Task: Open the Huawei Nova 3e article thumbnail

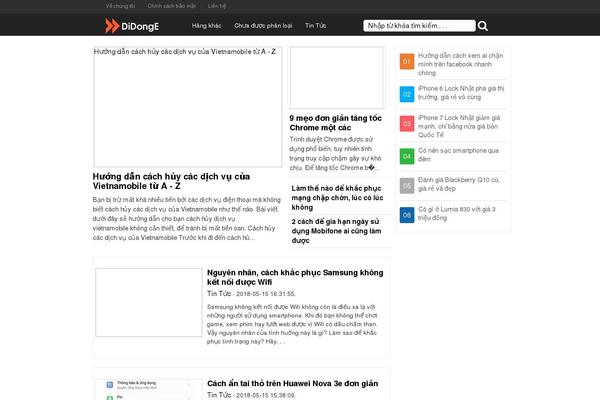Action: 148,389
